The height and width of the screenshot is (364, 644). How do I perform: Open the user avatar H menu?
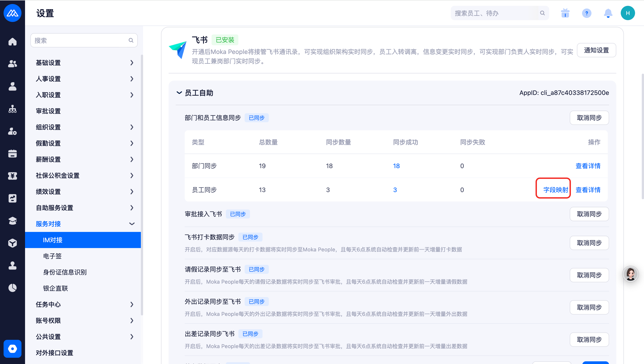pyautogui.click(x=627, y=13)
